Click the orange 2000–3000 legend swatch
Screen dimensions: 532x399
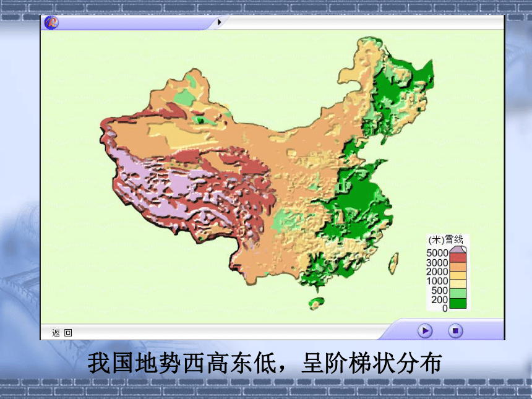[x=458, y=267]
